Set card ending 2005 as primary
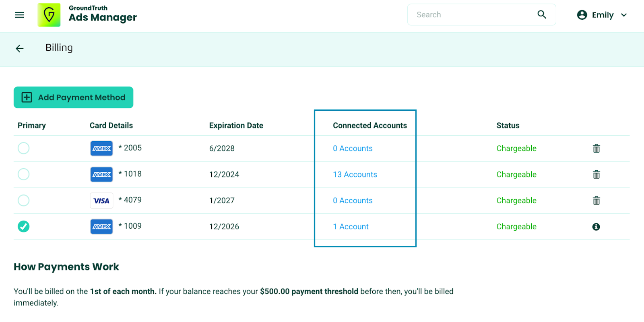Screen dimensions: 644x322 point(24,148)
